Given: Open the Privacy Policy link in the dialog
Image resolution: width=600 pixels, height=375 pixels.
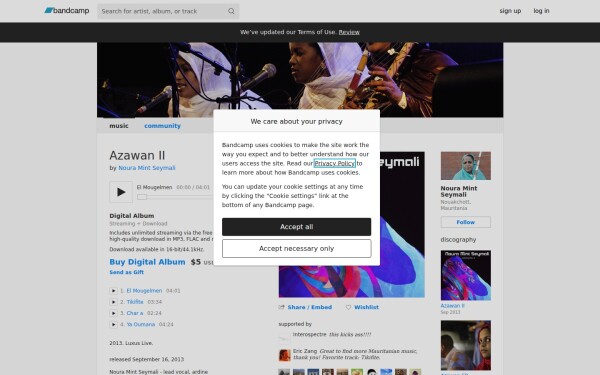Looking at the screenshot, I should 335,163.
